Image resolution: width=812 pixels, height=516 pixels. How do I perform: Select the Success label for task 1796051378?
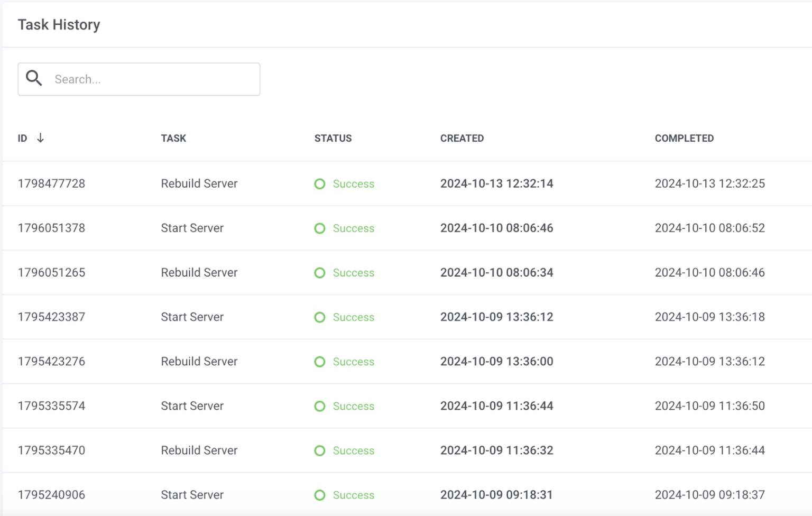[x=353, y=228]
